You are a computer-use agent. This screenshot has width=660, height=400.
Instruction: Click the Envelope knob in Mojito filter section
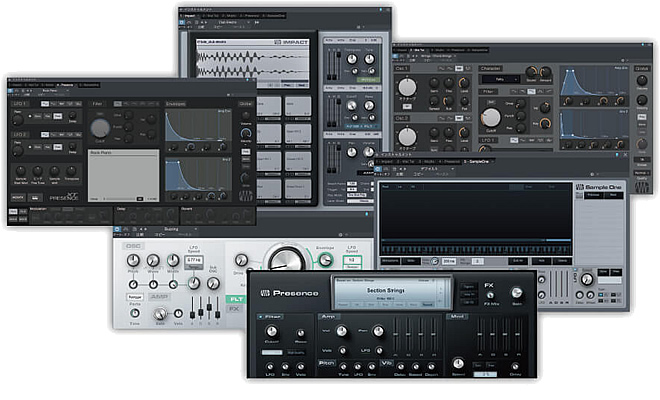pyautogui.click(x=325, y=260)
